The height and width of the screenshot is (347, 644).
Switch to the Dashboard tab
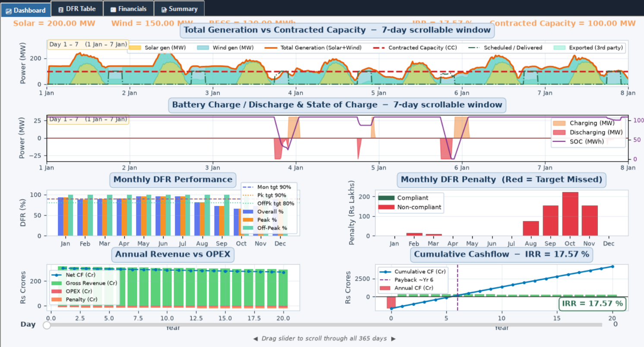25,10
